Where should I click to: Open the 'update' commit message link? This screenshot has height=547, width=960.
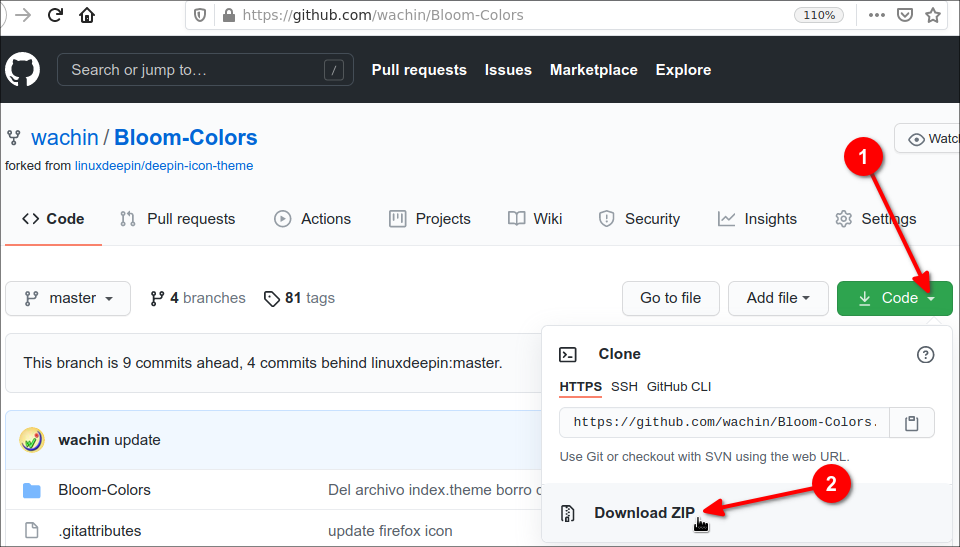click(137, 440)
